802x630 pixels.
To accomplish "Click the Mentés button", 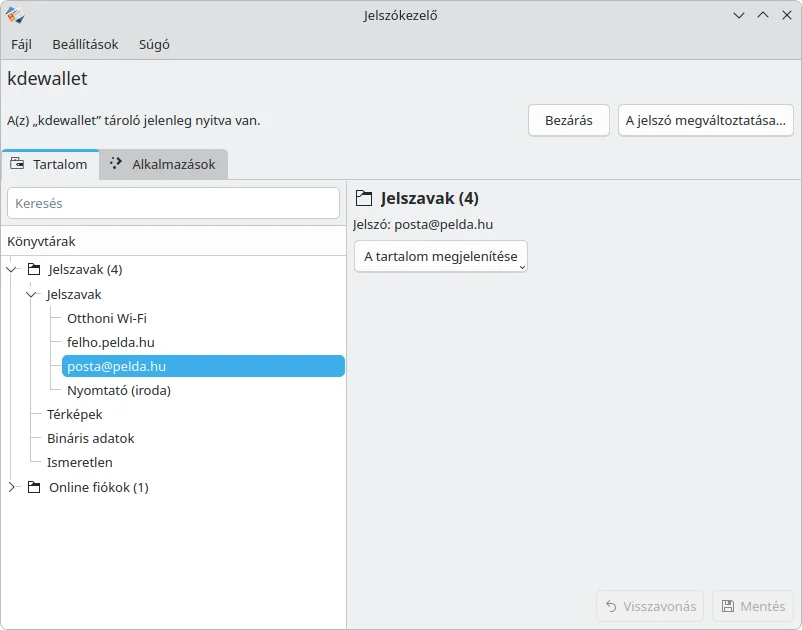I will (x=753, y=606).
